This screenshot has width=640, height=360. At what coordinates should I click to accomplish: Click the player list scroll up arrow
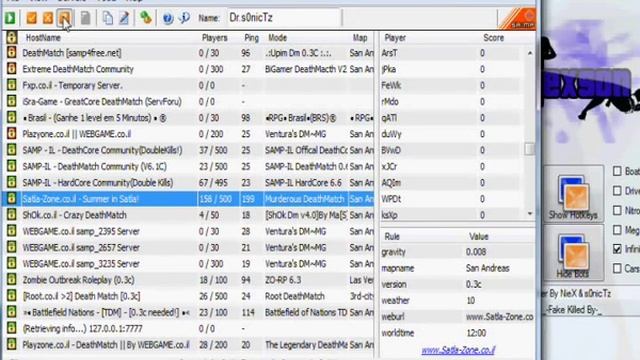(529, 53)
